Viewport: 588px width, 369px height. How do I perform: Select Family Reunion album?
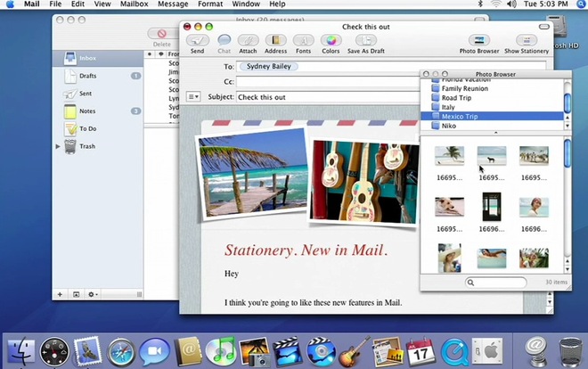click(492, 88)
